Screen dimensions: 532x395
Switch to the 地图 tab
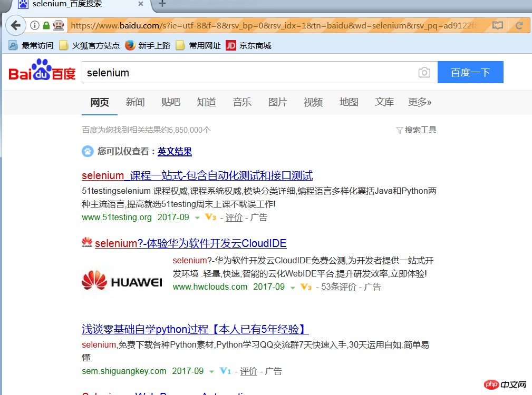349,102
